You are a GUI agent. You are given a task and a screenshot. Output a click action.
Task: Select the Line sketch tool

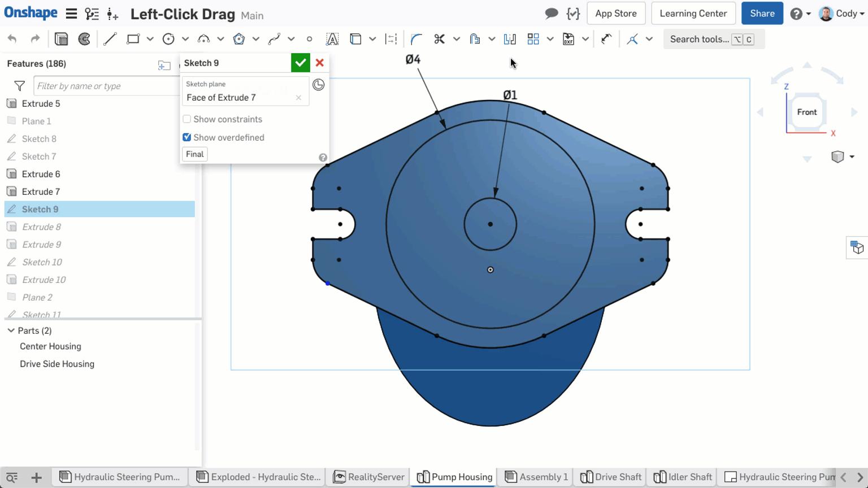point(110,38)
